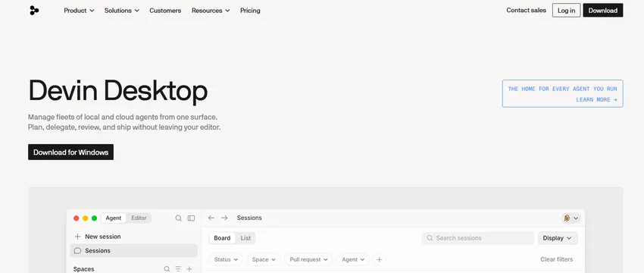
Task: Click the back arrow next to Sessions
Action: pos(211,218)
